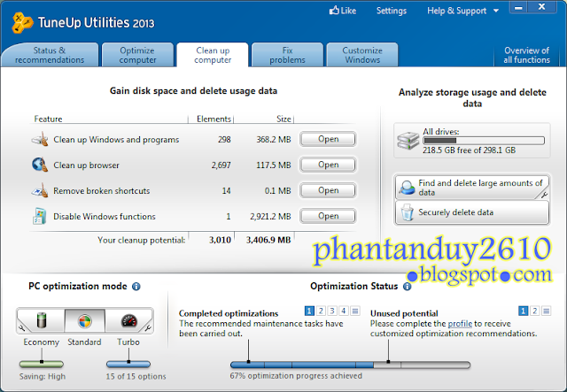The width and height of the screenshot is (567, 392).
Task: Select the Clean up computer tab
Action: click(x=213, y=55)
